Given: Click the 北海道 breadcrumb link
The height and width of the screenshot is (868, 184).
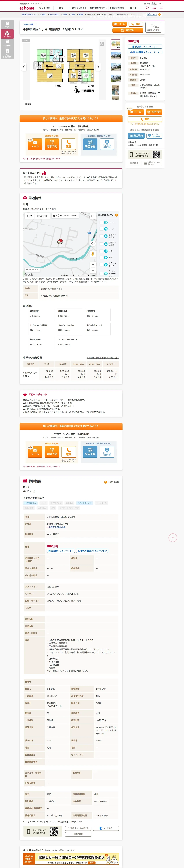Looking at the screenshot, I should pos(65,14).
